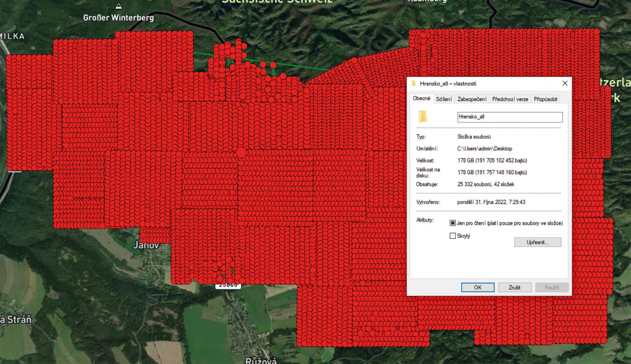The height and width of the screenshot is (364, 631).
Task: Click the creation date 31. října 2022
Action: tap(491, 202)
